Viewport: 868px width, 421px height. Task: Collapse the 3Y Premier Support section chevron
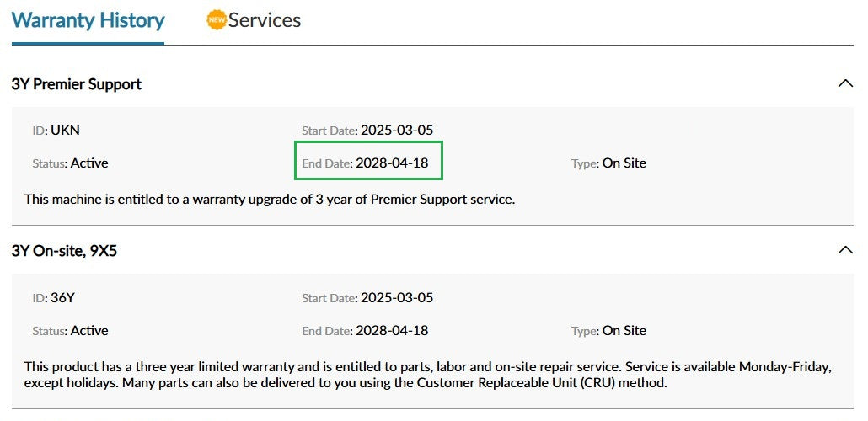tap(845, 83)
